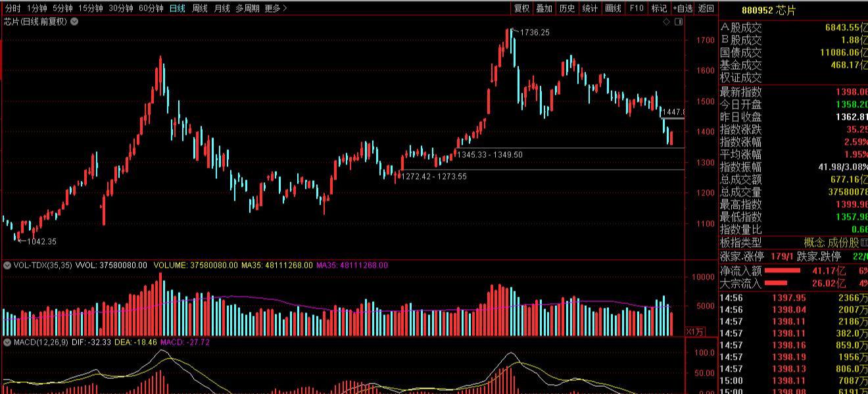Select the 60分钟 period tab
The image size is (868, 394).
coord(151,9)
